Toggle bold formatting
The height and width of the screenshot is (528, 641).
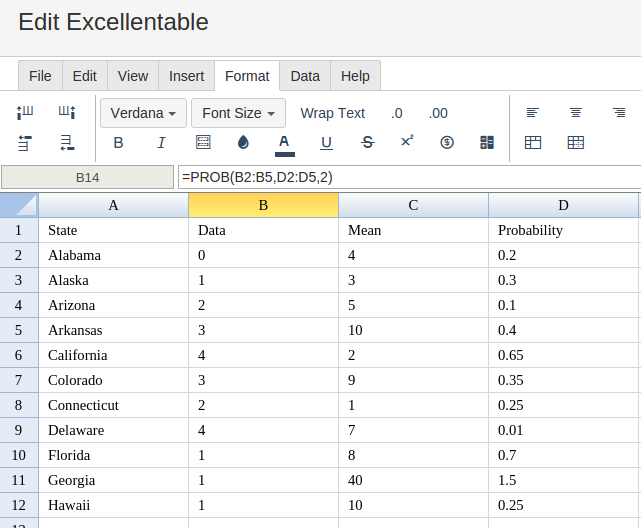coord(118,143)
